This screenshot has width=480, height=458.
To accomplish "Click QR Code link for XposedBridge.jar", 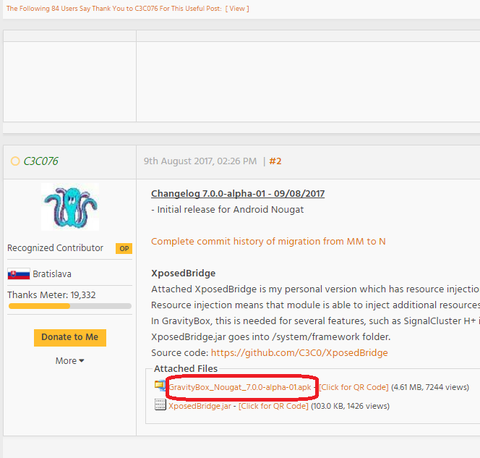I will coord(273,406).
